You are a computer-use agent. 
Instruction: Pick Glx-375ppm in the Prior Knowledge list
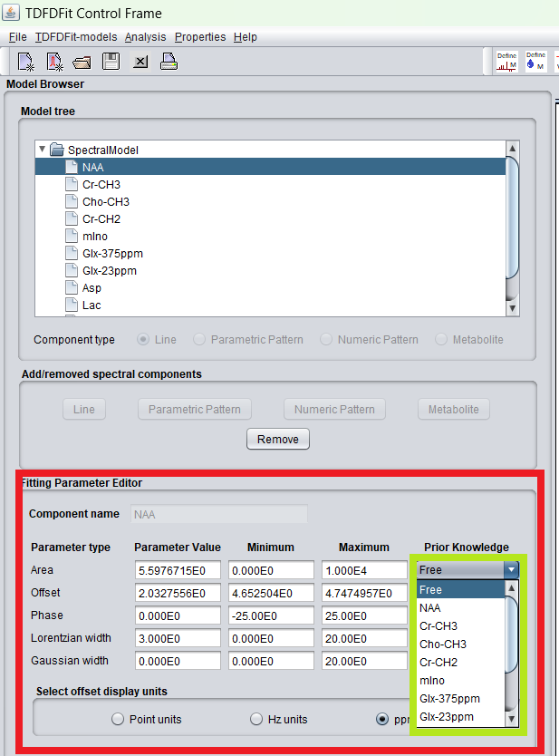pos(460,699)
